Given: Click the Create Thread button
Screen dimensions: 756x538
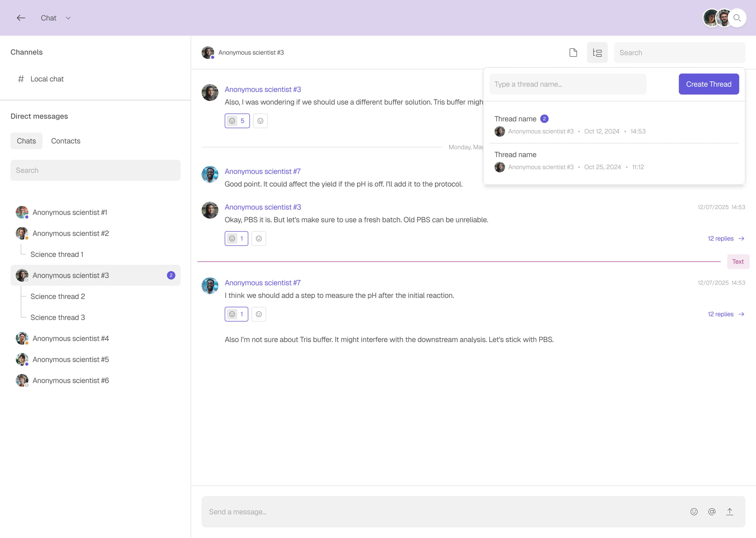Looking at the screenshot, I should tap(709, 84).
